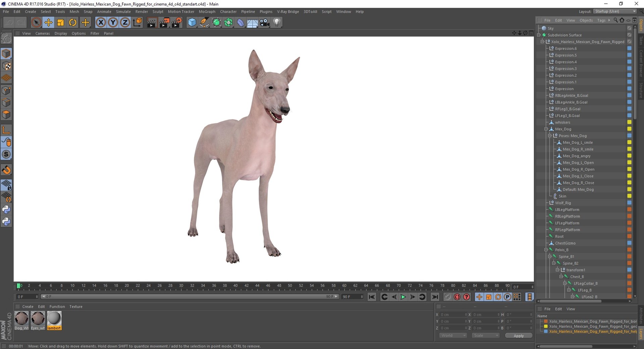The width and height of the screenshot is (644, 349).
Task: Switch to Texture mode checkered cube
Action: (x=6, y=66)
